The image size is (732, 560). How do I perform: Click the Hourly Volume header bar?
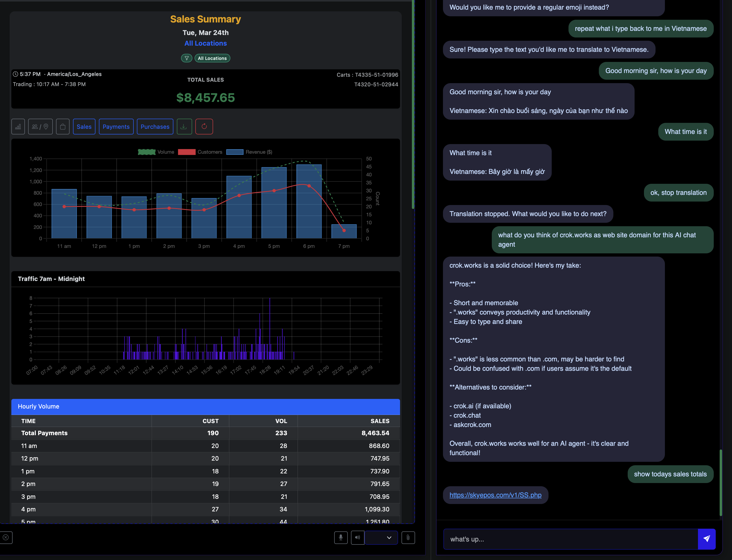(x=206, y=407)
